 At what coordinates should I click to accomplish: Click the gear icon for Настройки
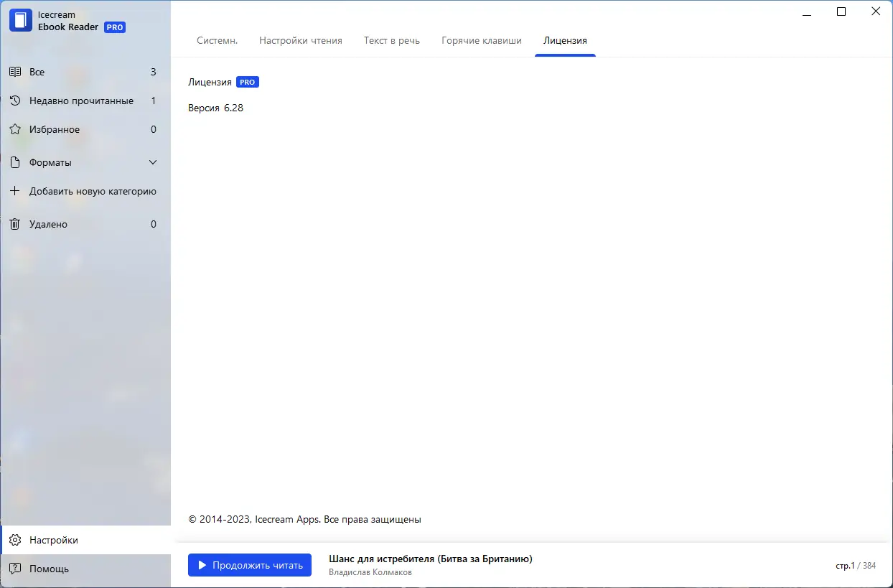coord(15,540)
